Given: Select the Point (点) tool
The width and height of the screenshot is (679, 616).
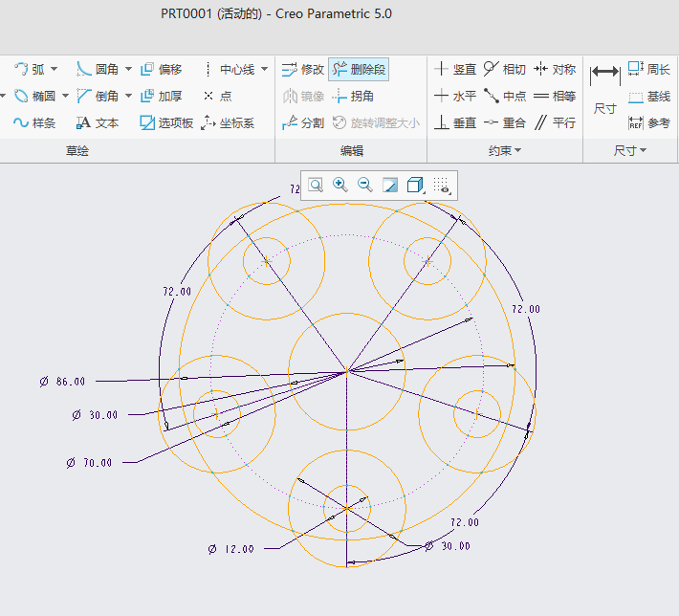Looking at the screenshot, I should pos(218,96).
